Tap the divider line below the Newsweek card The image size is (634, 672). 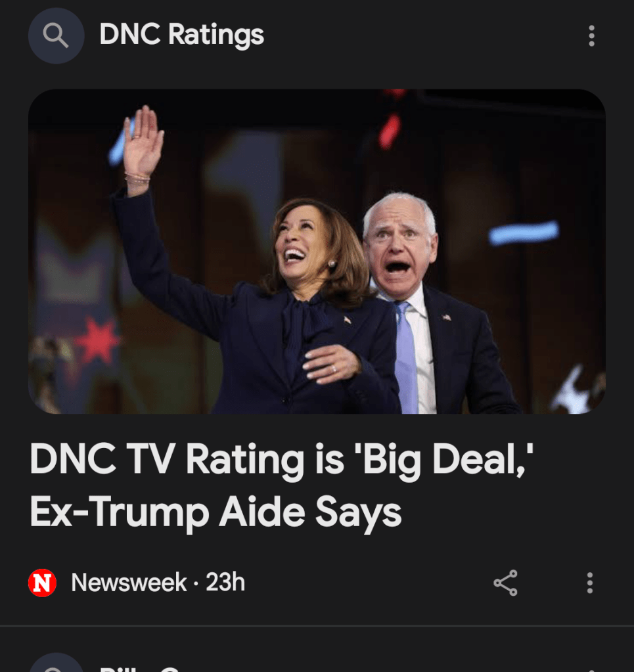(x=317, y=626)
